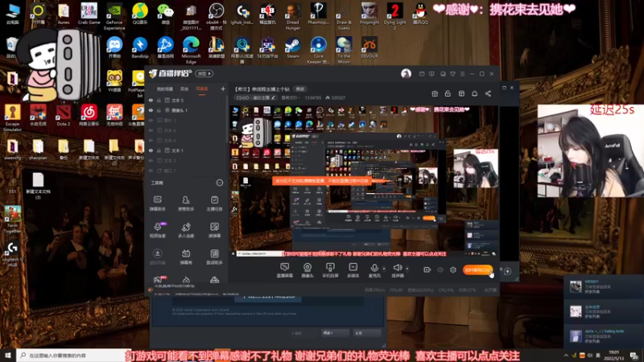
Task: Switch to second scene tab
Action: point(184,88)
